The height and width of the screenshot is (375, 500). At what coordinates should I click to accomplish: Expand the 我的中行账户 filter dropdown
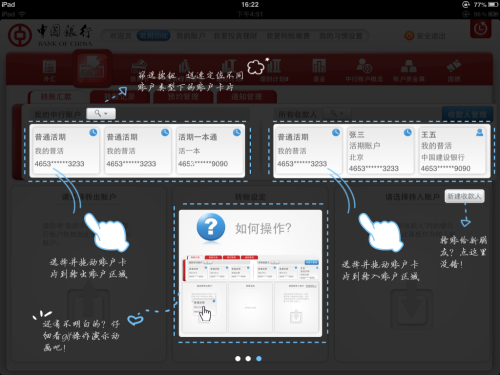click(x=101, y=114)
